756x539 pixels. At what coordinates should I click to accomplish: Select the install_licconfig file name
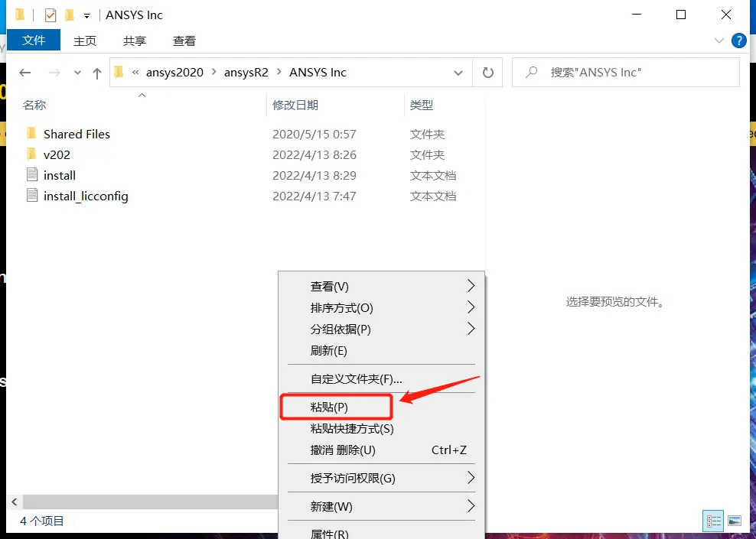tap(86, 196)
